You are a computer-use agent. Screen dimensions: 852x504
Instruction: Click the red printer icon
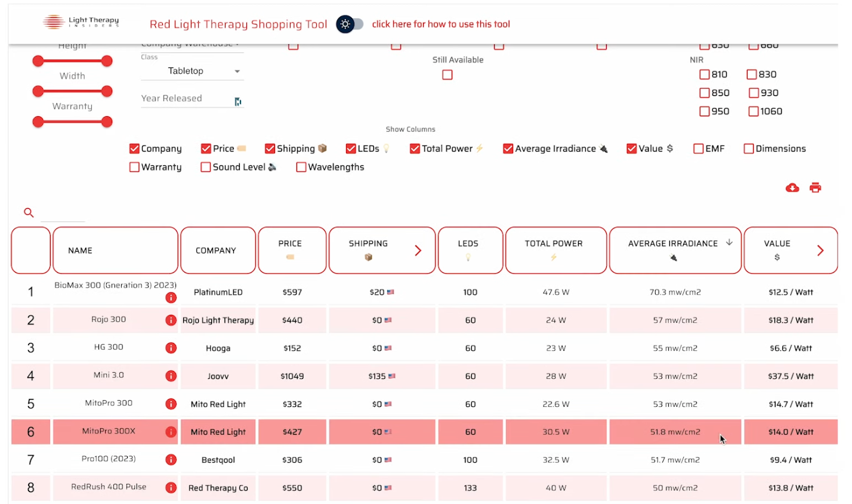pos(815,188)
